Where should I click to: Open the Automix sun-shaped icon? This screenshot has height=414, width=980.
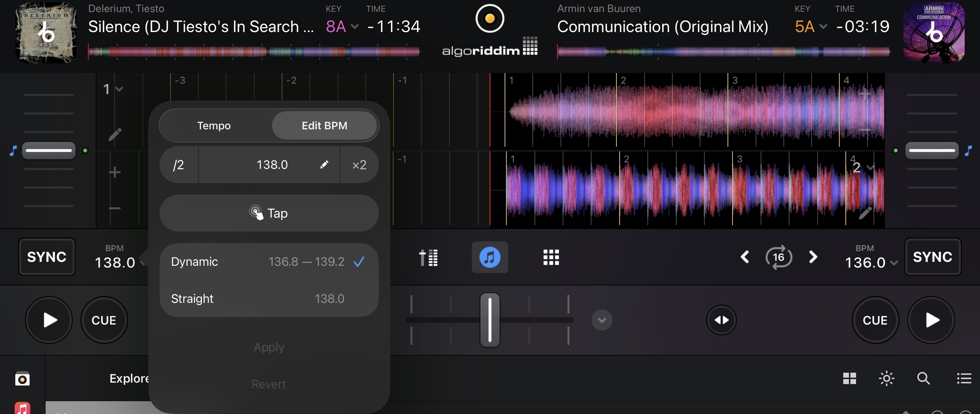pos(886,379)
